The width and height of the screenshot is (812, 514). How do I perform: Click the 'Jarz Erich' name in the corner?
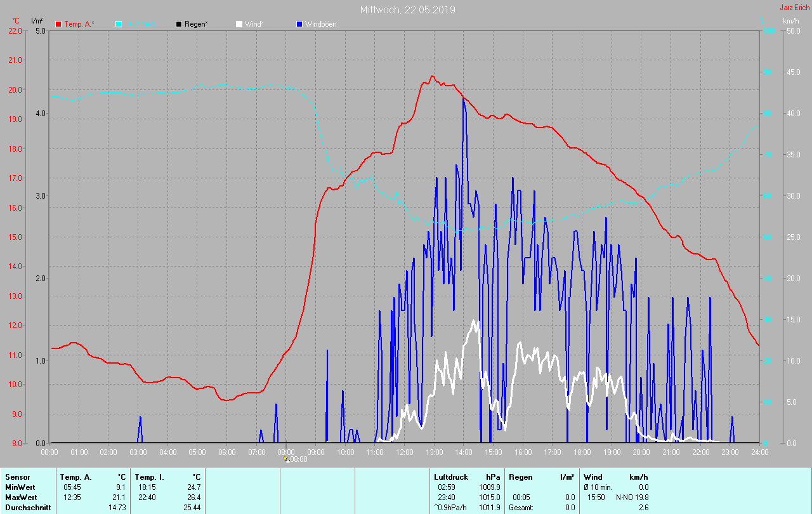pyautogui.click(x=795, y=8)
